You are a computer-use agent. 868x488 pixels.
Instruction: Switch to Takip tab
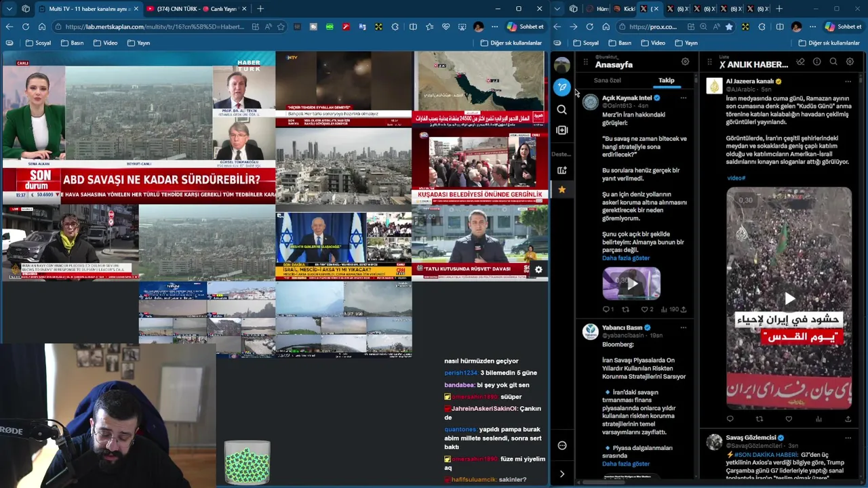click(666, 80)
